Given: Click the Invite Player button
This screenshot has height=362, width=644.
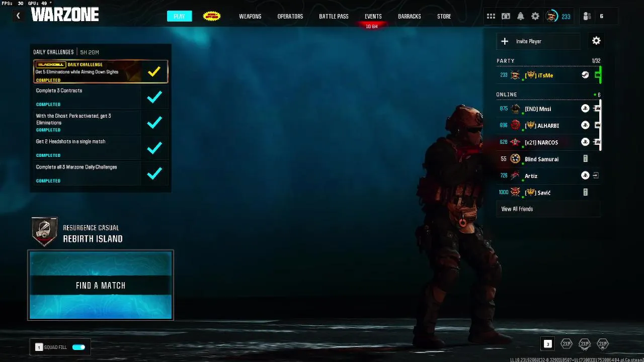Looking at the screenshot, I should (x=538, y=41).
